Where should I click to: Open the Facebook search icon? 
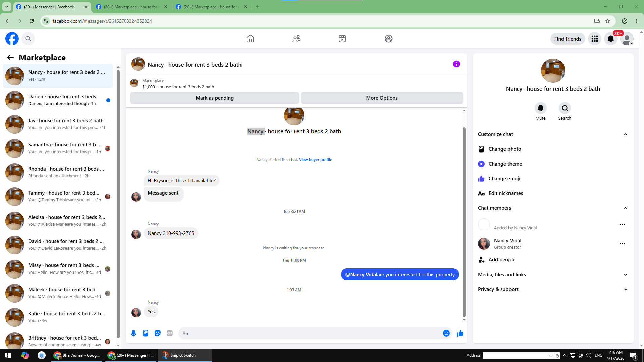(x=28, y=39)
